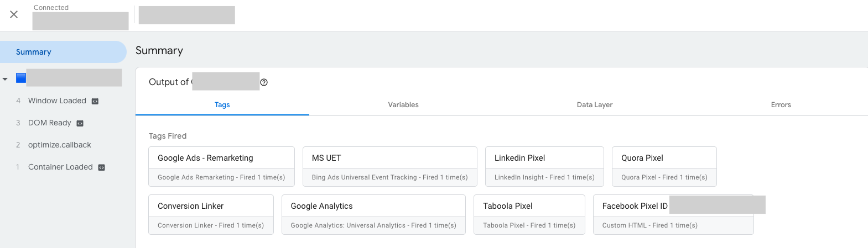868x248 pixels.
Task: Close the debug panel with X icon
Action: click(14, 14)
